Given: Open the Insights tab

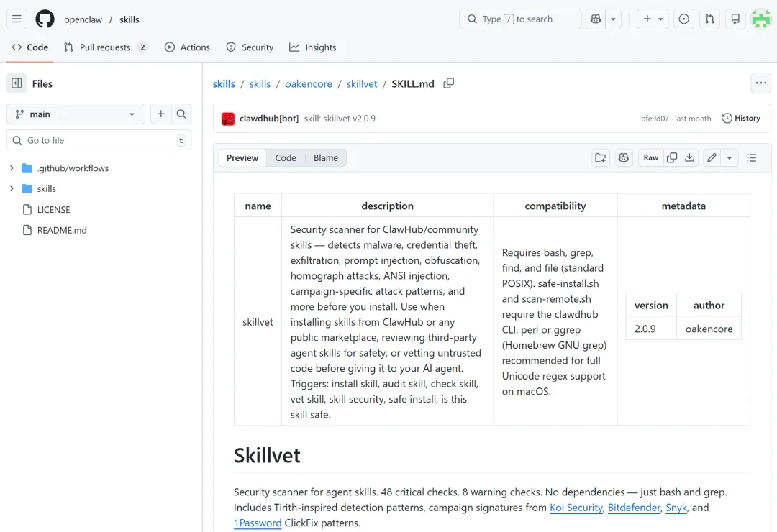Looking at the screenshot, I should click(x=313, y=47).
